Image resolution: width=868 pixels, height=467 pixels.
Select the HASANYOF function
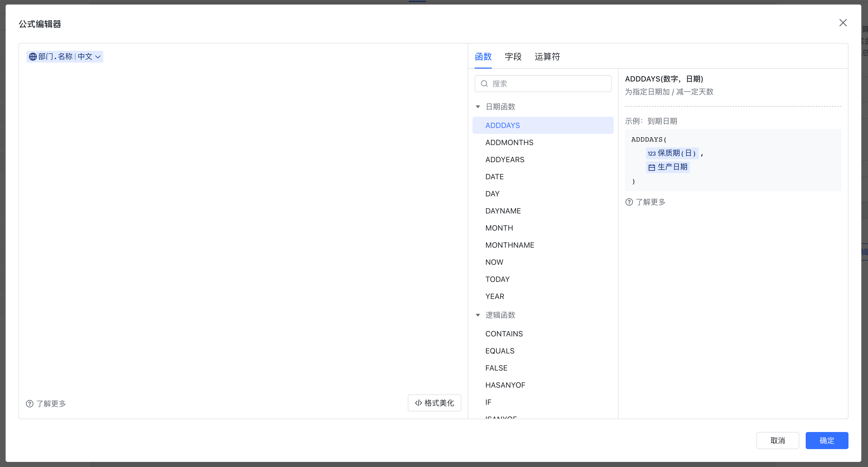(543, 385)
